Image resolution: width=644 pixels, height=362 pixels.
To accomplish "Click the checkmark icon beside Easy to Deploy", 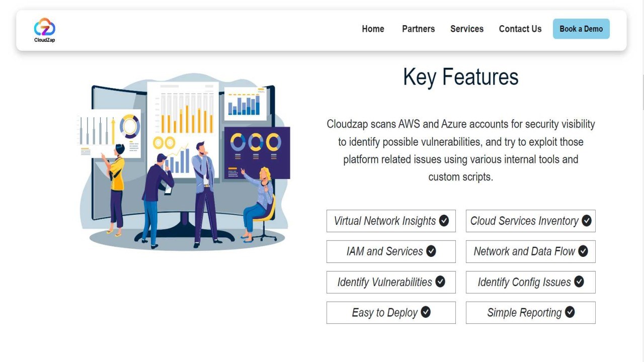I will click(x=426, y=312).
